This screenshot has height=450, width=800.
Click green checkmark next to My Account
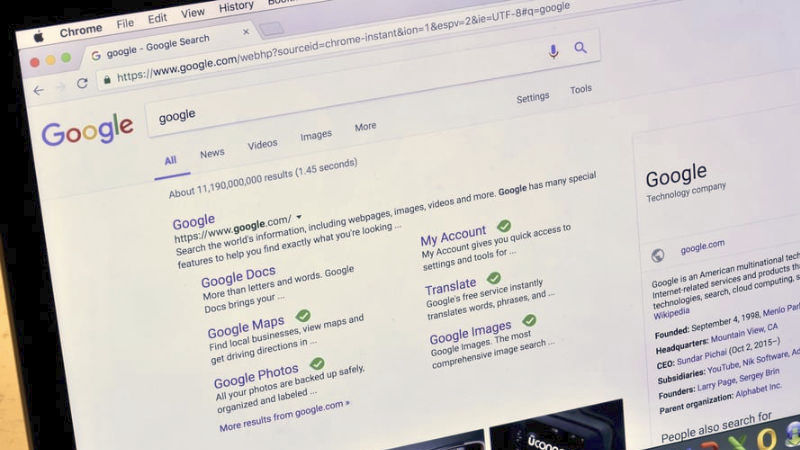pos(504,226)
